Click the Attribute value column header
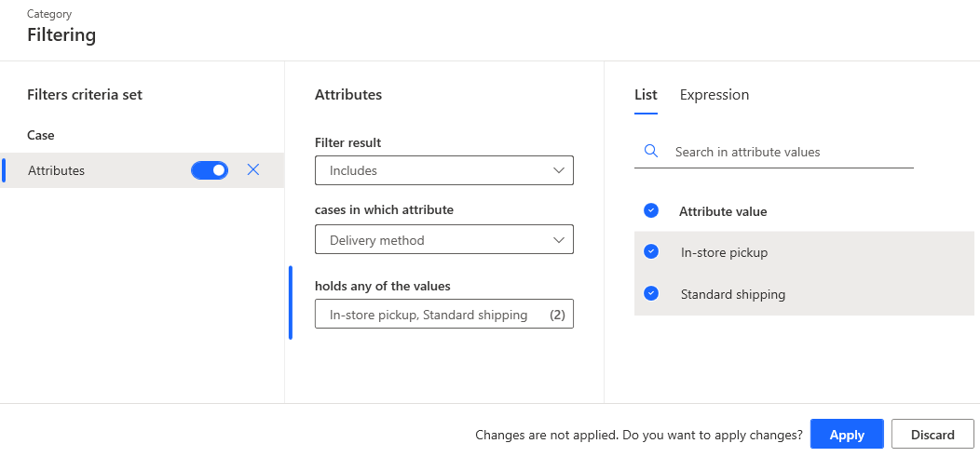This screenshot has width=980, height=457. (x=723, y=211)
